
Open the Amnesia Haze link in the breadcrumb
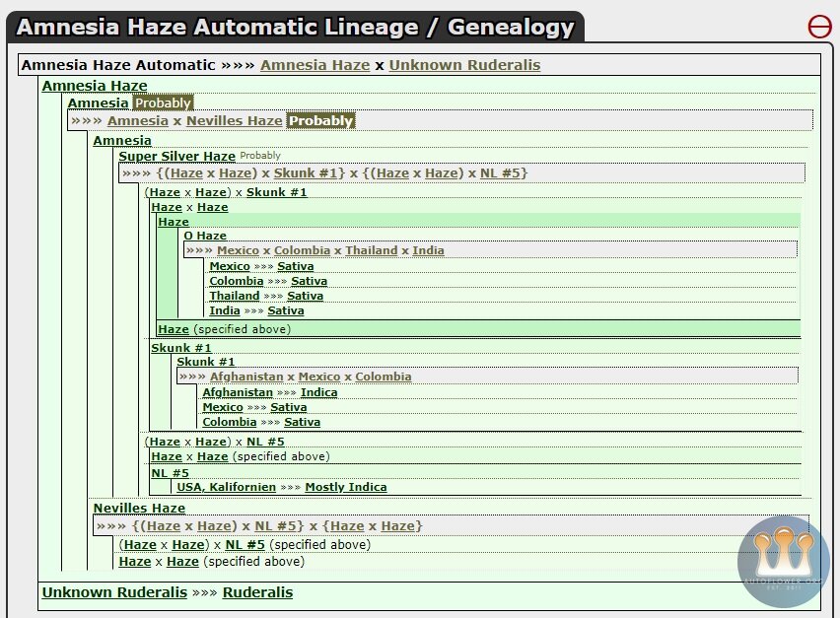click(x=315, y=65)
